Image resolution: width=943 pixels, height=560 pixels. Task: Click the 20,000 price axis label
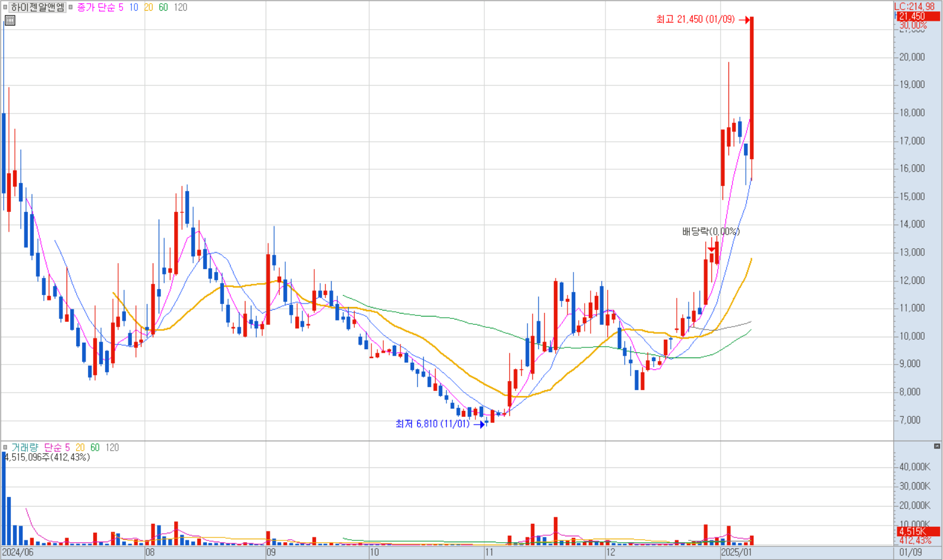pyautogui.click(x=912, y=57)
